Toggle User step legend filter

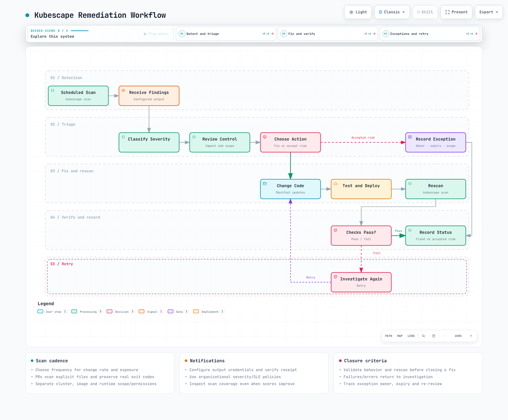pyautogui.click(x=52, y=312)
